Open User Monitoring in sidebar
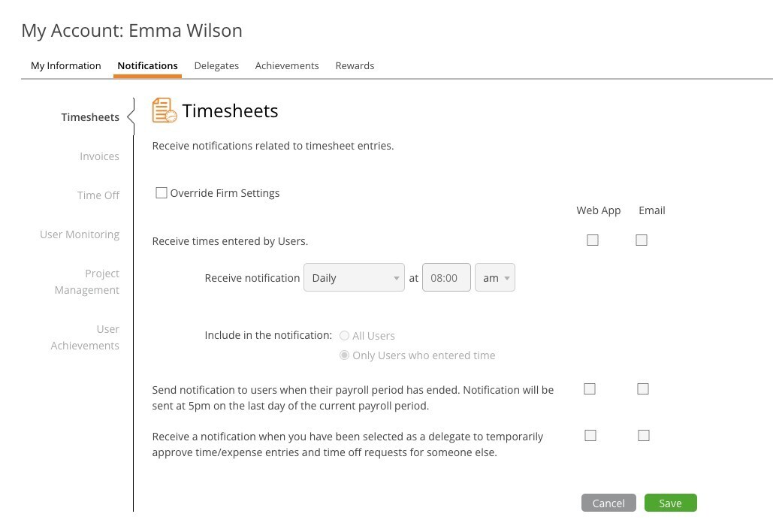 pos(80,234)
